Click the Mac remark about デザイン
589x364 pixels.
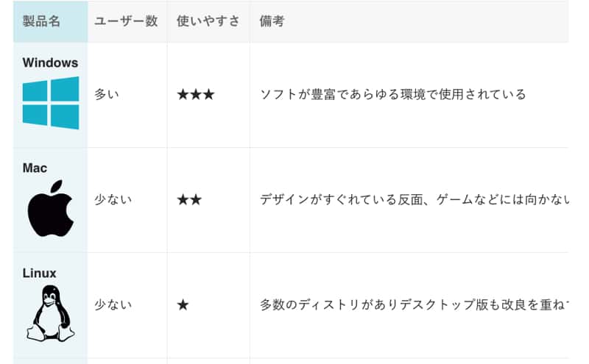click(x=415, y=199)
